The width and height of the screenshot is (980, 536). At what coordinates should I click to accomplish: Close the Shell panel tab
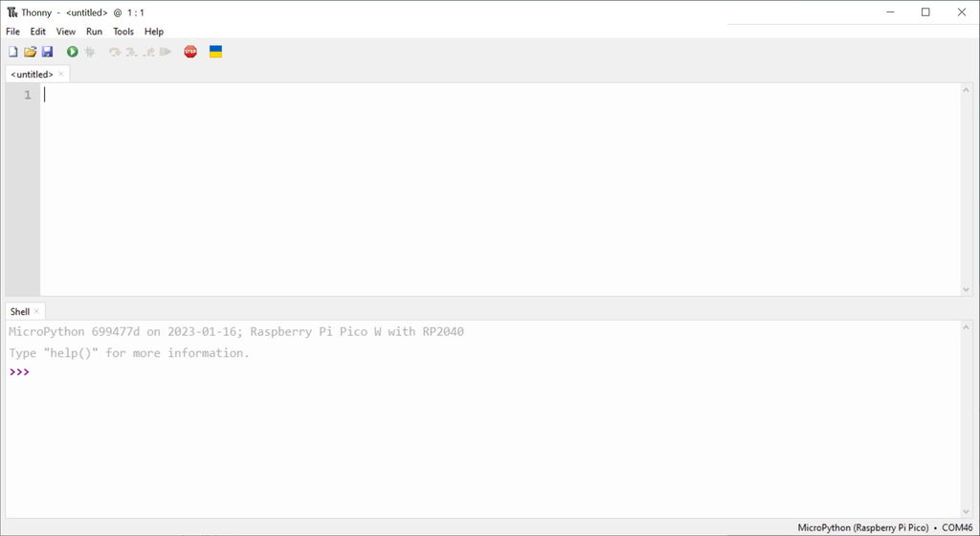click(x=37, y=311)
